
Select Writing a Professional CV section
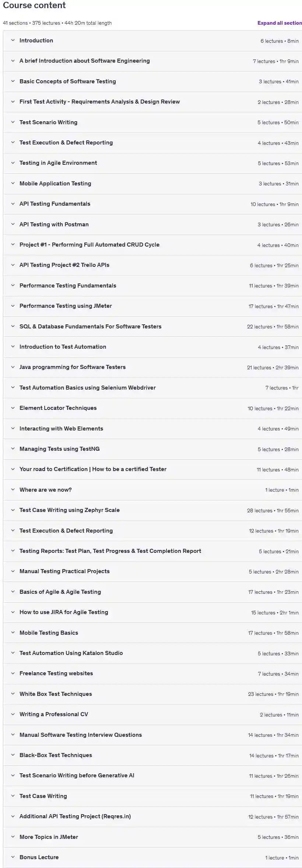[x=54, y=714]
